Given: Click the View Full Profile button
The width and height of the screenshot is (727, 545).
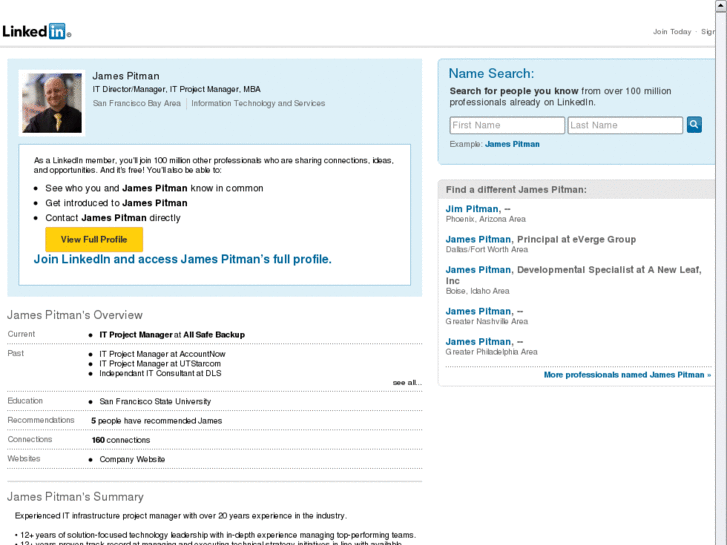Looking at the screenshot, I should [94, 239].
